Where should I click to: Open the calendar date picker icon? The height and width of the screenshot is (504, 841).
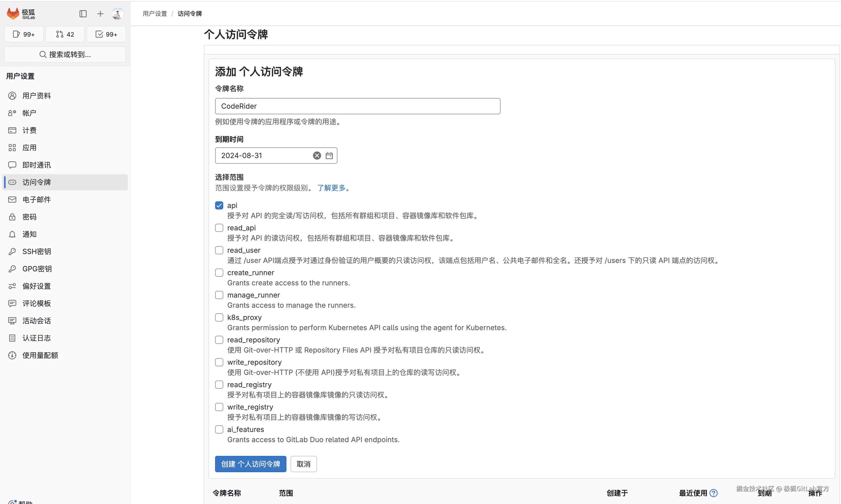[x=329, y=156]
